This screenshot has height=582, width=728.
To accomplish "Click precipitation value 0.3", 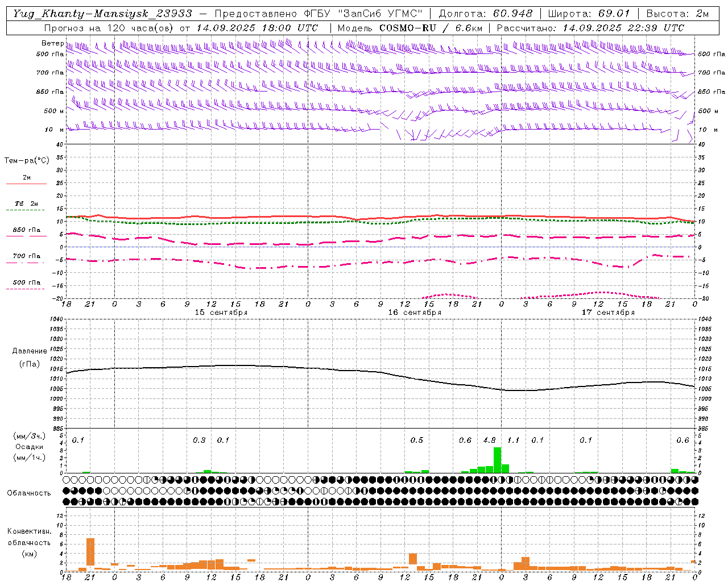I will click(x=199, y=440).
